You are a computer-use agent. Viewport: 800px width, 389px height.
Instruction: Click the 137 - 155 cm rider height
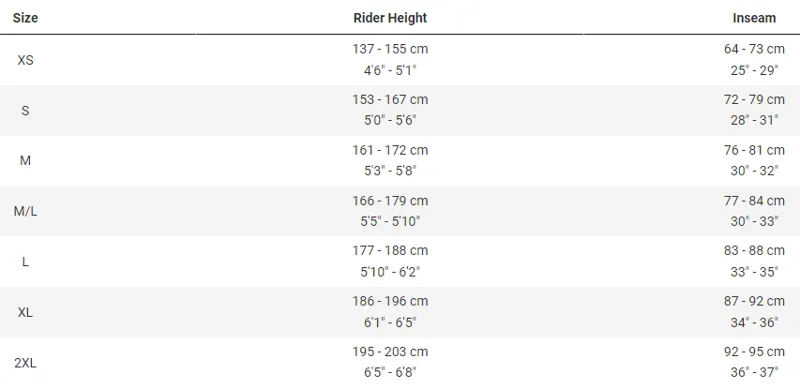tap(390, 49)
